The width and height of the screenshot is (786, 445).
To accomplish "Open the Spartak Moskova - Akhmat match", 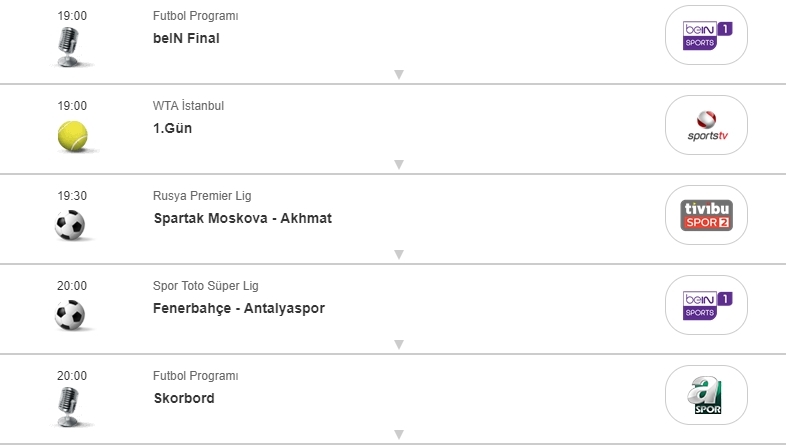I will click(242, 219).
